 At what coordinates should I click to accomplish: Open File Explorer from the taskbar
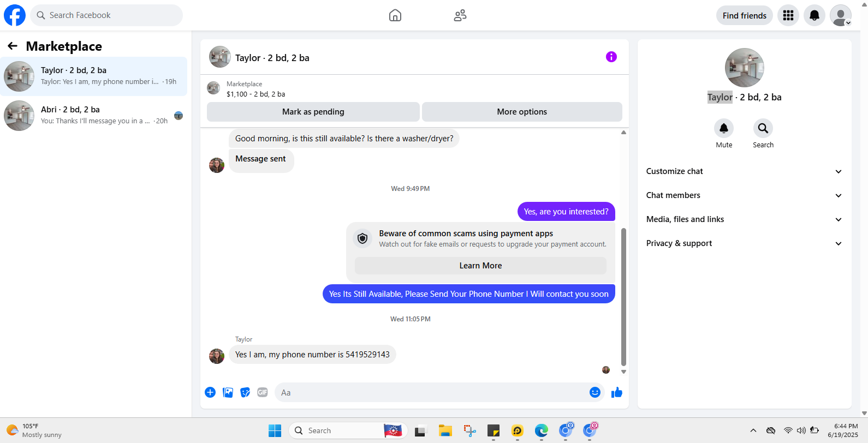click(x=445, y=430)
